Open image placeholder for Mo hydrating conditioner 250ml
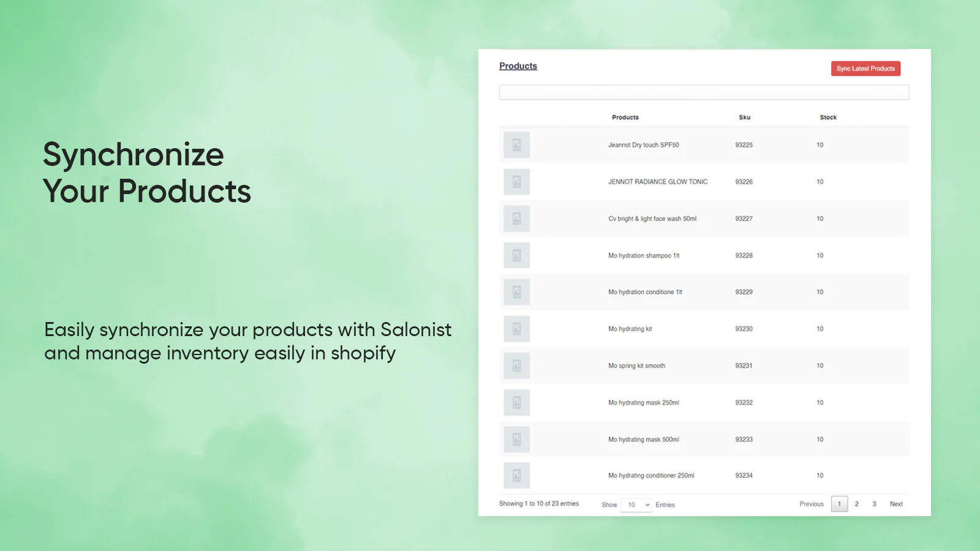 tap(517, 476)
